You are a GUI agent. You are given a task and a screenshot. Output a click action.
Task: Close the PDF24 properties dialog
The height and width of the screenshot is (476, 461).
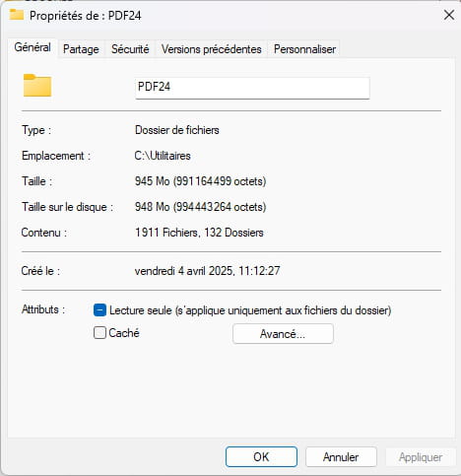pyautogui.click(x=449, y=15)
